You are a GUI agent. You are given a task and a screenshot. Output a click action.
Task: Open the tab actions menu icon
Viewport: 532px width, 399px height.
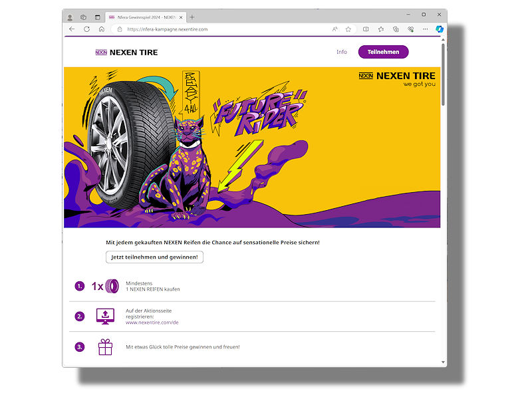coord(97,17)
